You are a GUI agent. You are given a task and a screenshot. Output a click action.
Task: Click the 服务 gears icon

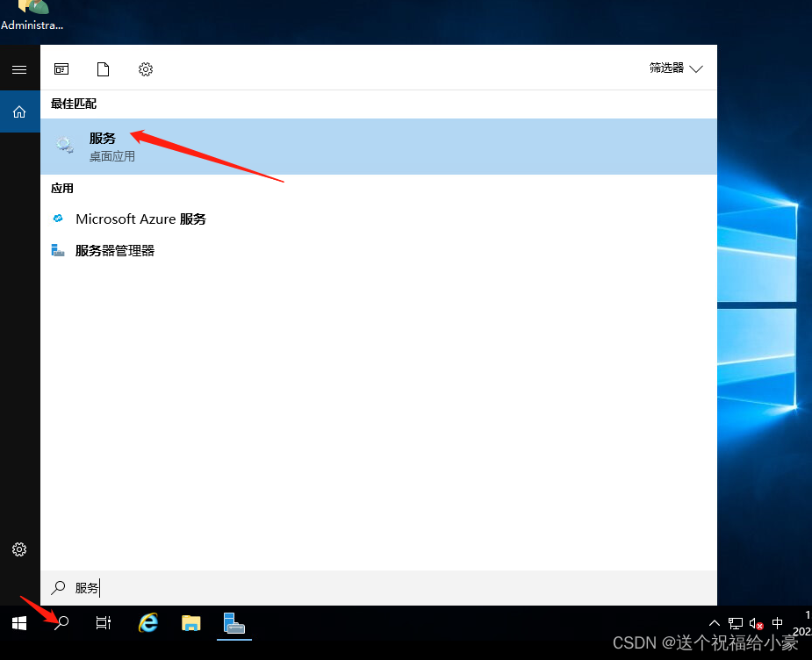(x=65, y=145)
